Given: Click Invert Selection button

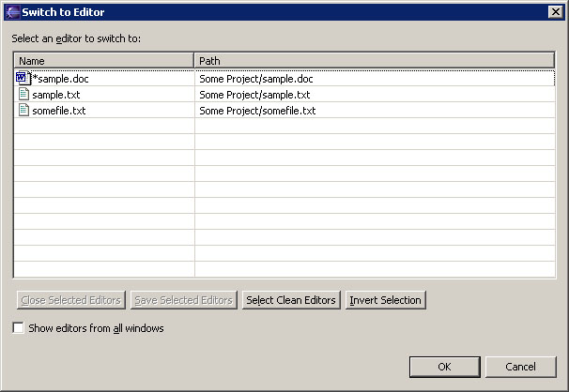Looking at the screenshot, I should 385,300.
